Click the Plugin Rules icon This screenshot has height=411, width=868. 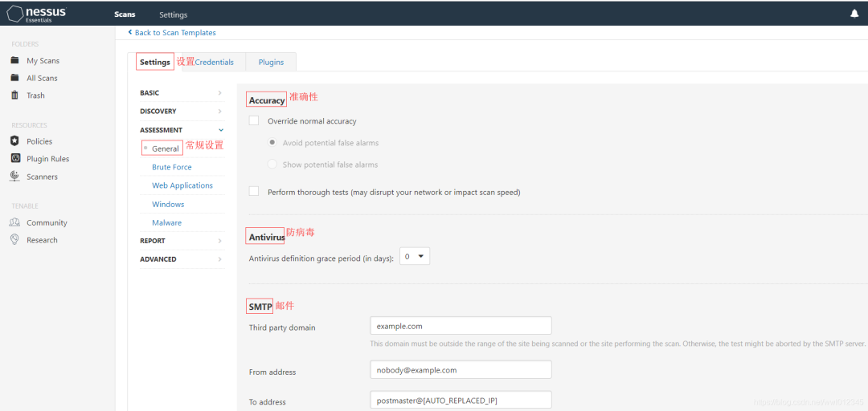[15, 159]
